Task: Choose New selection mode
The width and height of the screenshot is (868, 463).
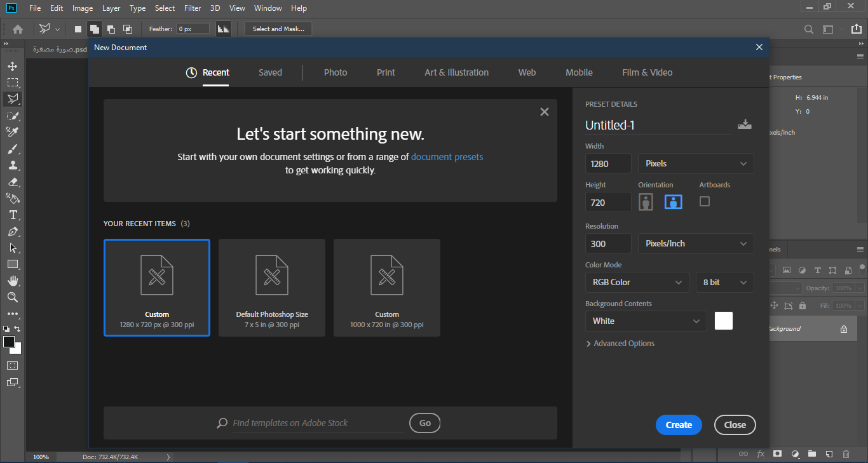Action: (x=78, y=29)
